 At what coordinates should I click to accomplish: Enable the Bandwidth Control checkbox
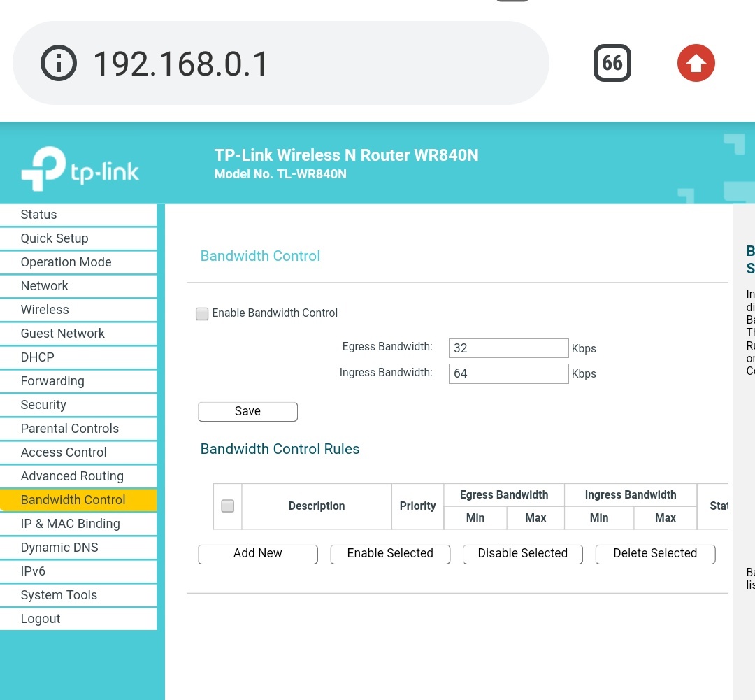[x=202, y=314]
